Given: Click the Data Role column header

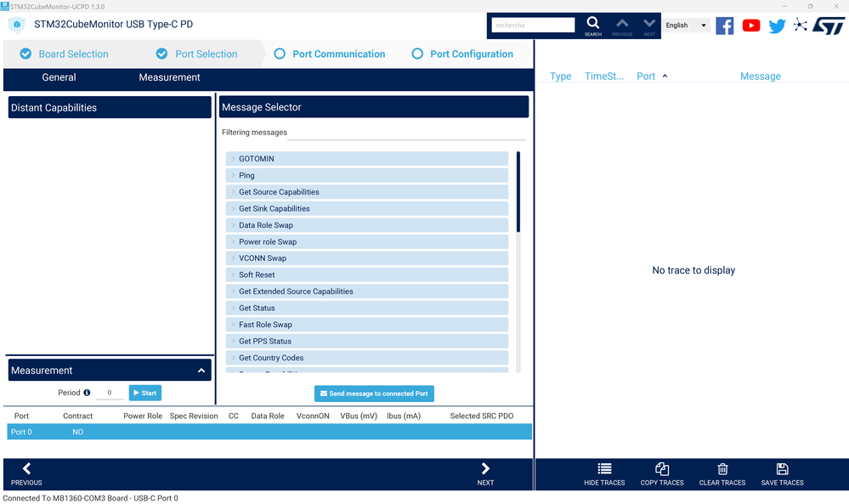Looking at the screenshot, I should (x=268, y=416).
